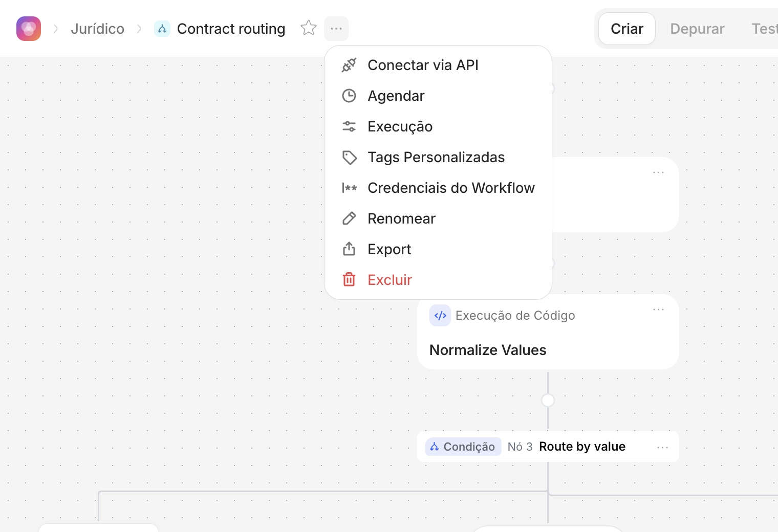The width and height of the screenshot is (778, 532).
Task: Switch to the Depurar tab
Action: [x=697, y=29]
